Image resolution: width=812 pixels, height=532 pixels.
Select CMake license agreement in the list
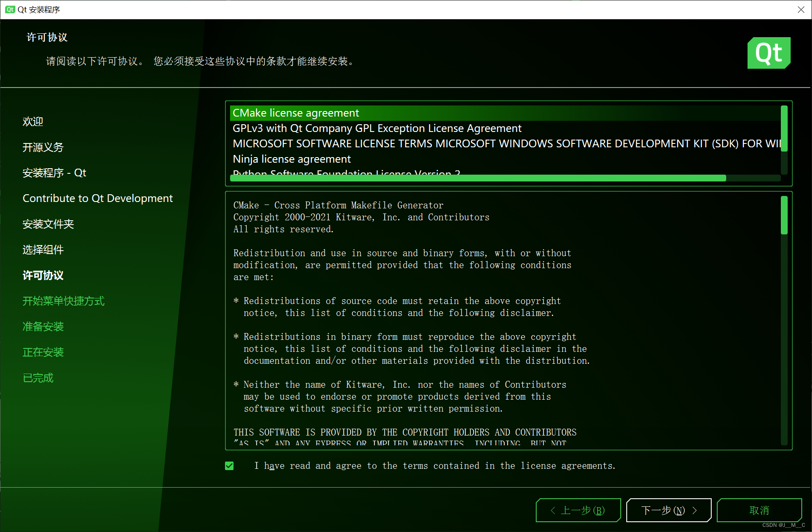click(x=505, y=113)
